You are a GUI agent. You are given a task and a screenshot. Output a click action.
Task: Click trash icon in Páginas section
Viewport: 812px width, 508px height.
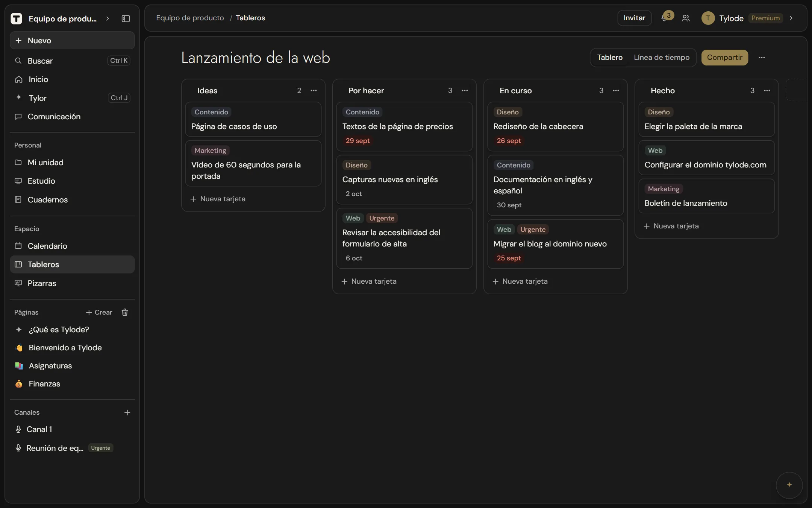click(x=125, y=312)
